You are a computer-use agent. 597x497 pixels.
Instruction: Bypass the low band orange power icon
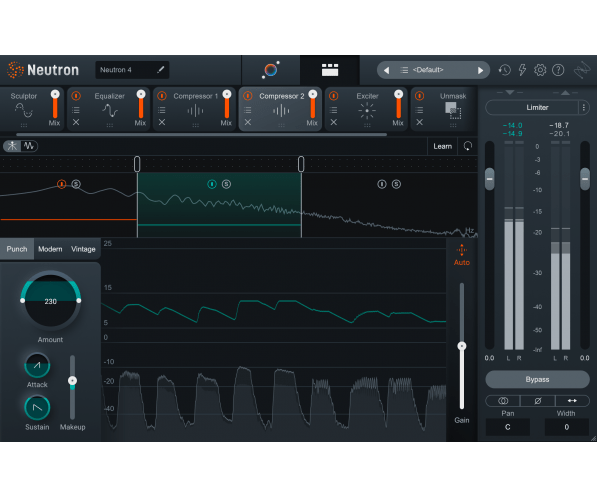coord(61,184)
